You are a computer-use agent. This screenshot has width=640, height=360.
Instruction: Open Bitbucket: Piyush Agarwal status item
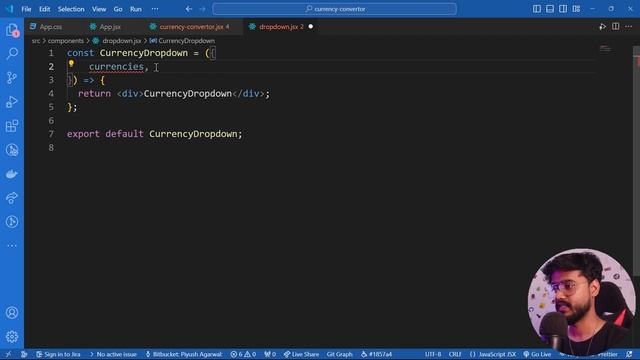click(x=184, y=354)
